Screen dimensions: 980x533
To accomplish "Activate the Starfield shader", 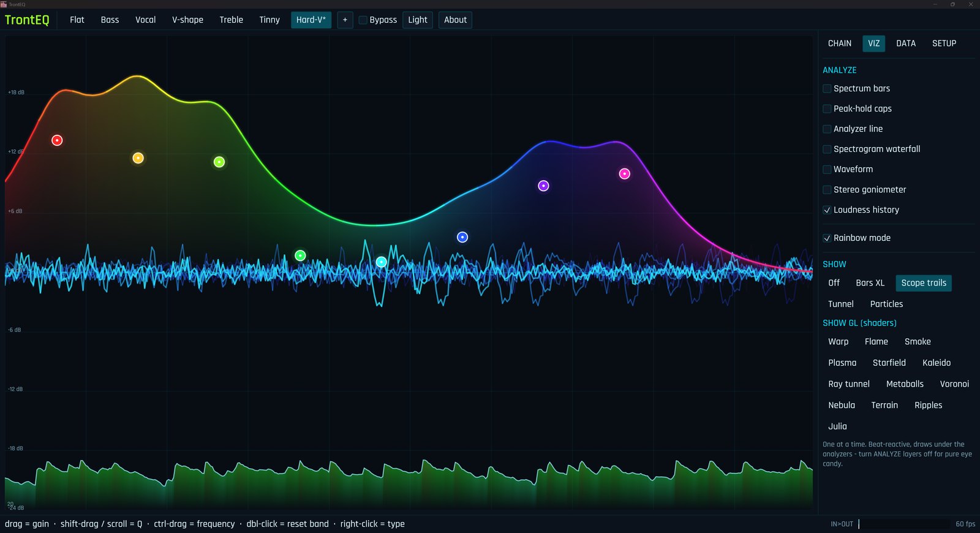I will coord(889,363).
